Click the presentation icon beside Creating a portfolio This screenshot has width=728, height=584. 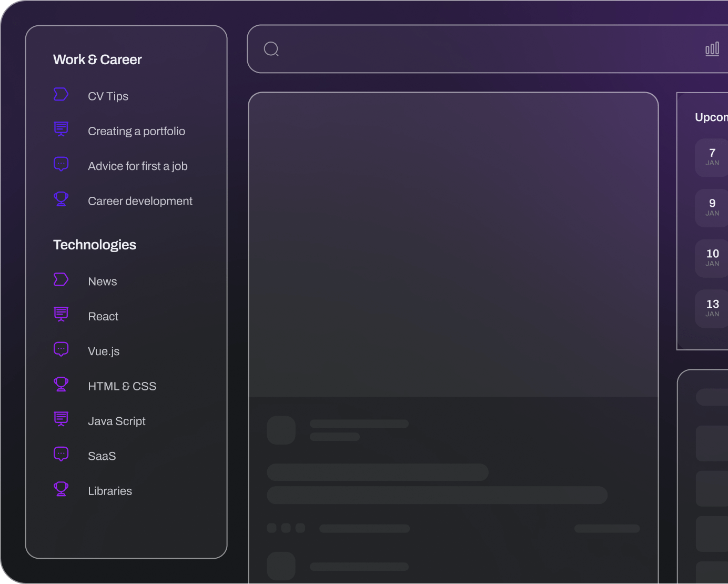[61, 129]
